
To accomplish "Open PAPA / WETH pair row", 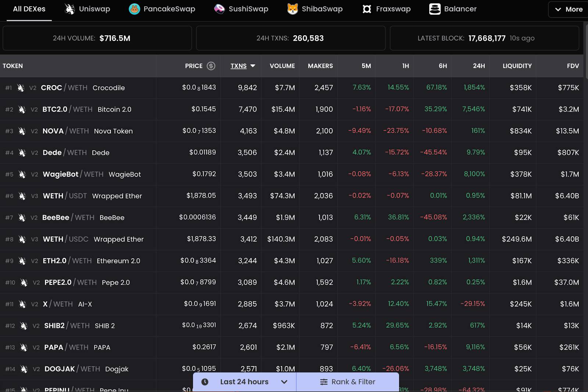I will click(292, 348).
